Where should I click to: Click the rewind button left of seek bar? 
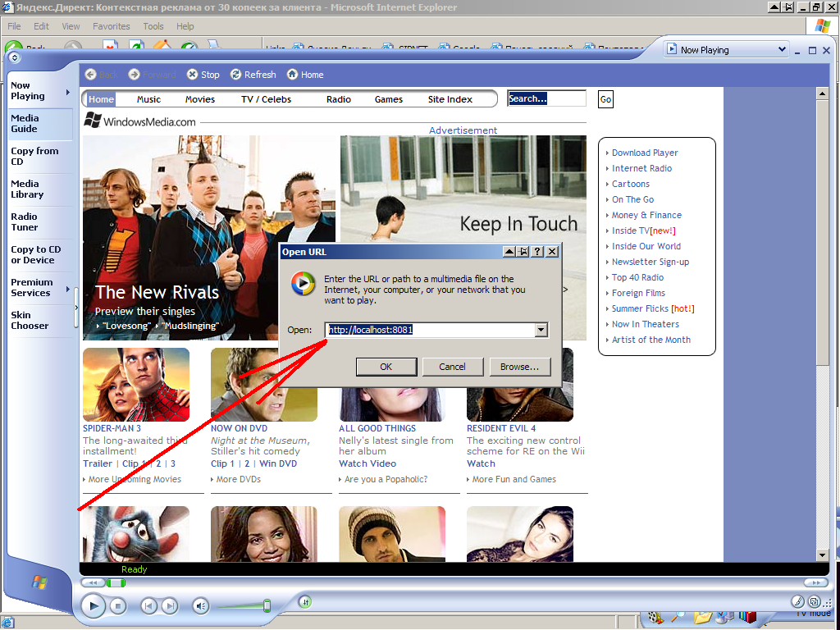(93, 583)
